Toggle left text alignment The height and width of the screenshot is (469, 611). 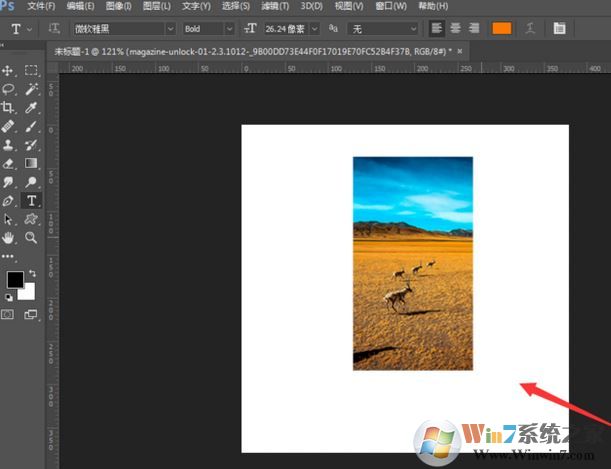[x=437, y=29]
